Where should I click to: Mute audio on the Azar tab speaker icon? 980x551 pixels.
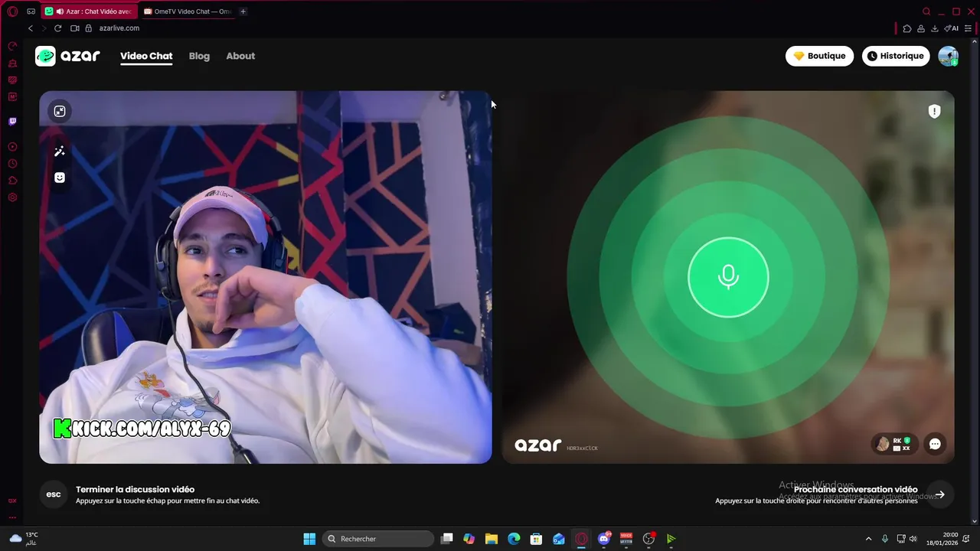(x=60, y=11)
